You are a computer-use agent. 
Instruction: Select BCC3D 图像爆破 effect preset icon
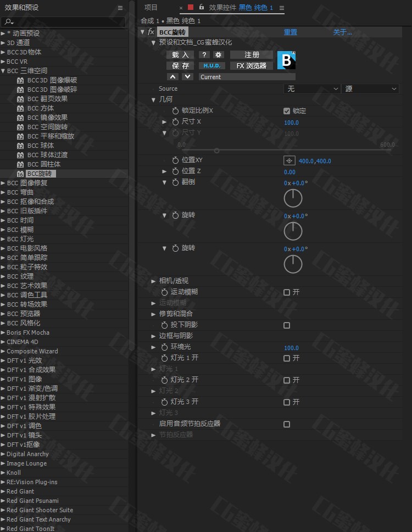point(20,80)
